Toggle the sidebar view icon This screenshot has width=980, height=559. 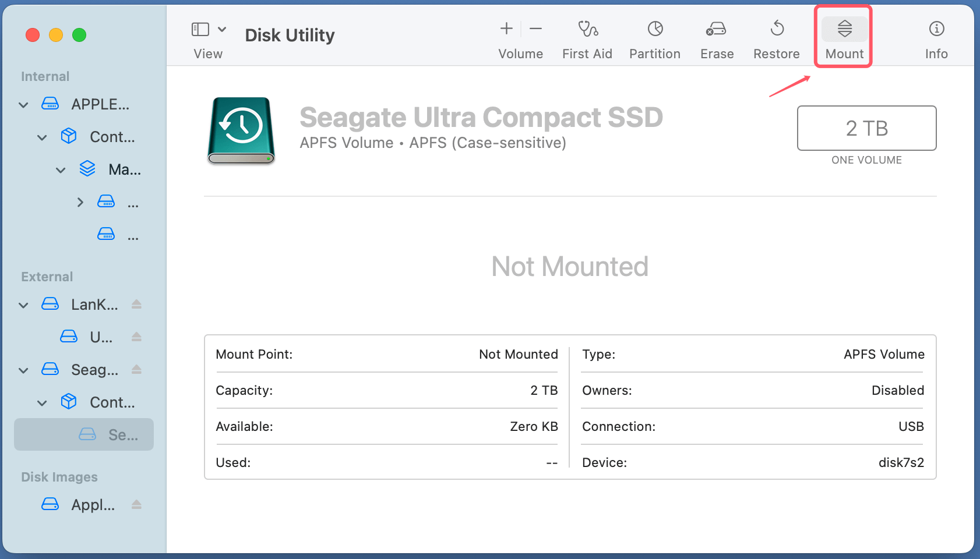(200, 28)
